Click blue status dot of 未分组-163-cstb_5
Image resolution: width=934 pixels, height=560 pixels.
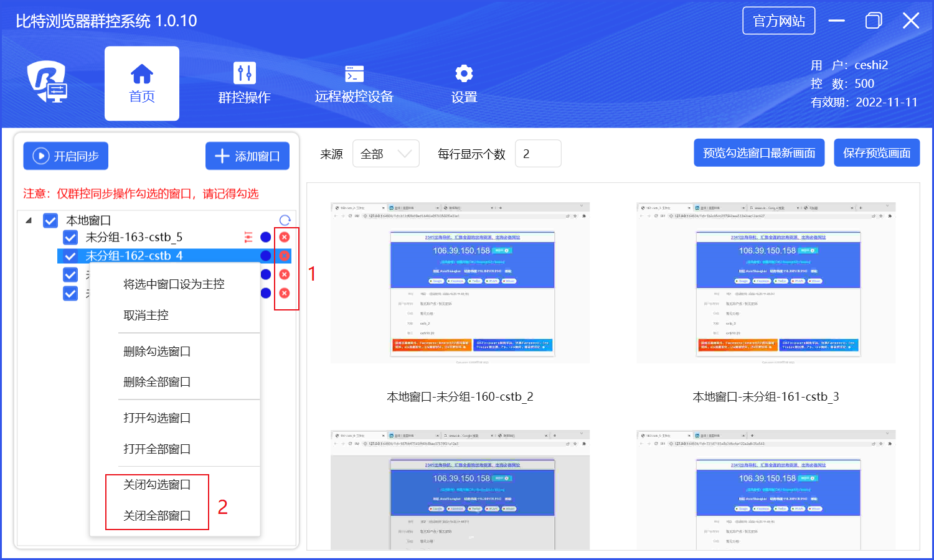click(266, 237)
